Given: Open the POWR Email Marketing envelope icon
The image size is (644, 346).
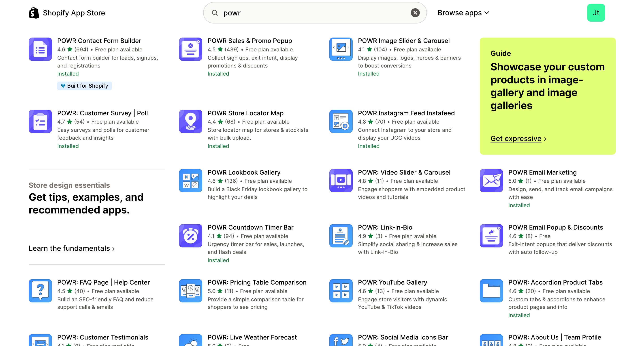Looking at the screenshot, I should [x=491, y=181].
